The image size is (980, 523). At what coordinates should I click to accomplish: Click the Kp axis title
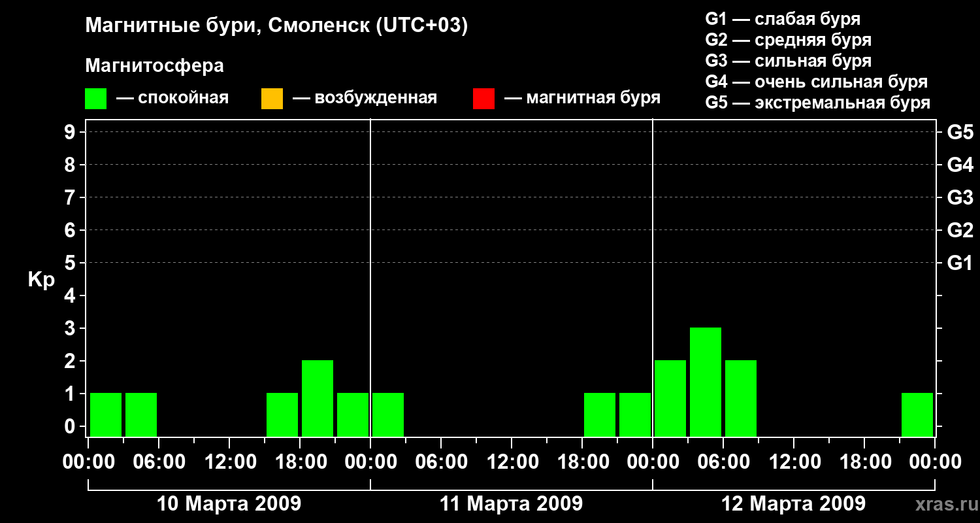click(41, 280)
